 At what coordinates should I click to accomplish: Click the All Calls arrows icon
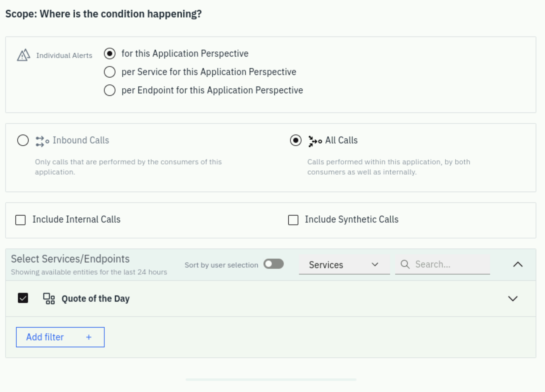tap(315, 141)
